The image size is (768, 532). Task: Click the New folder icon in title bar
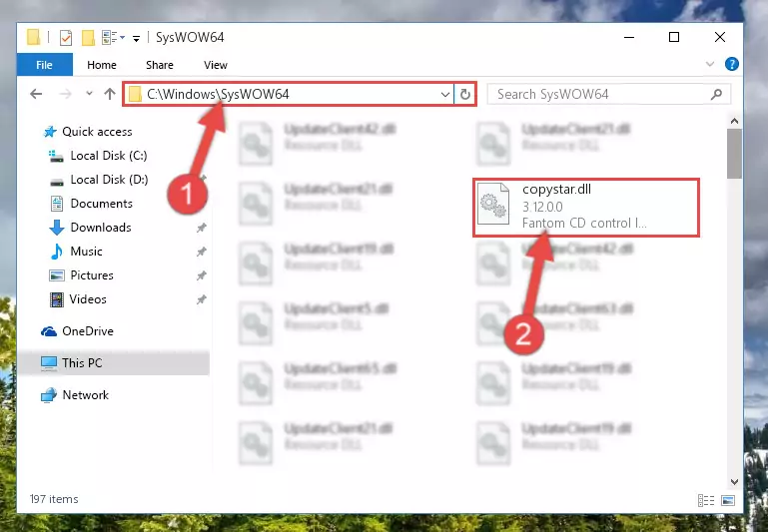coord(88,37)
